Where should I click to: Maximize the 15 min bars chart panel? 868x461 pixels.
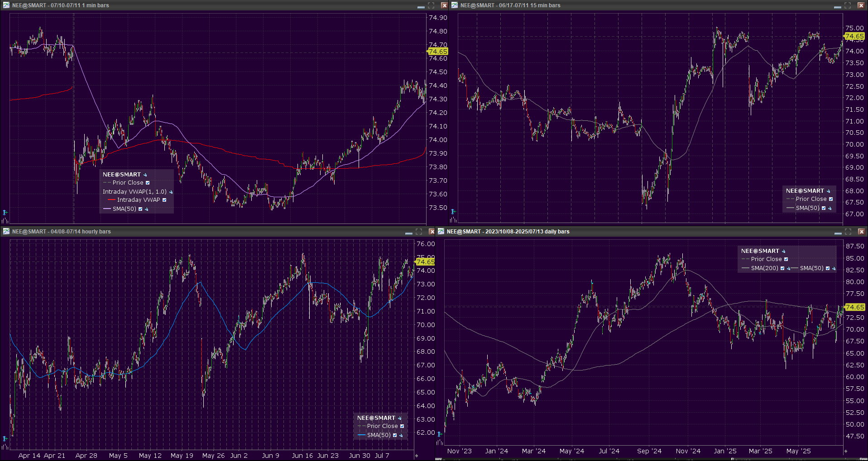848,5
